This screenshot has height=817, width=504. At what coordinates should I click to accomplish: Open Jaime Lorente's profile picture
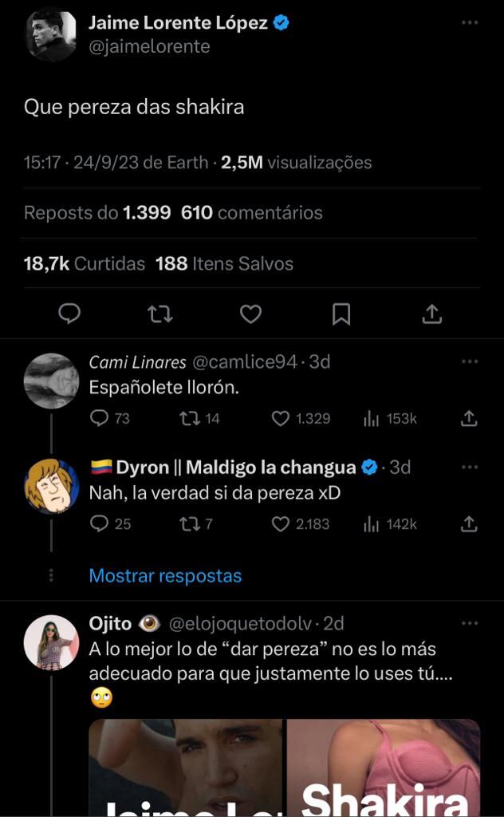51,34
